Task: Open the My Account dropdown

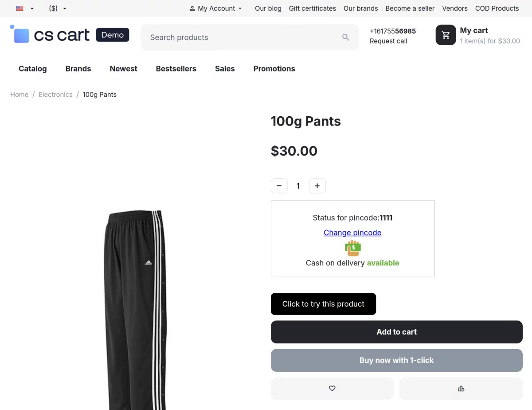Action: point(216,8)
